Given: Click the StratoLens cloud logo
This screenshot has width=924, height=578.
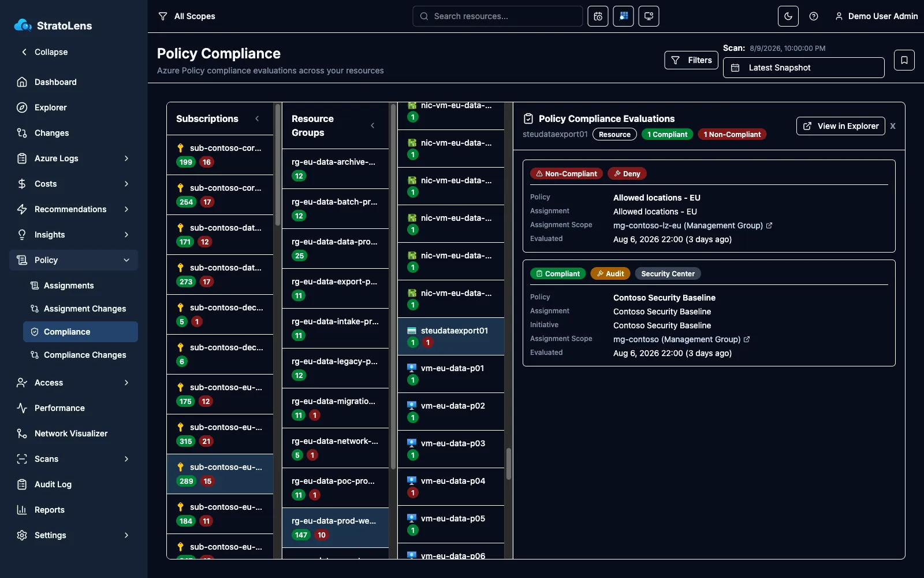Looking at the screenshot, I should coord(23,25).
